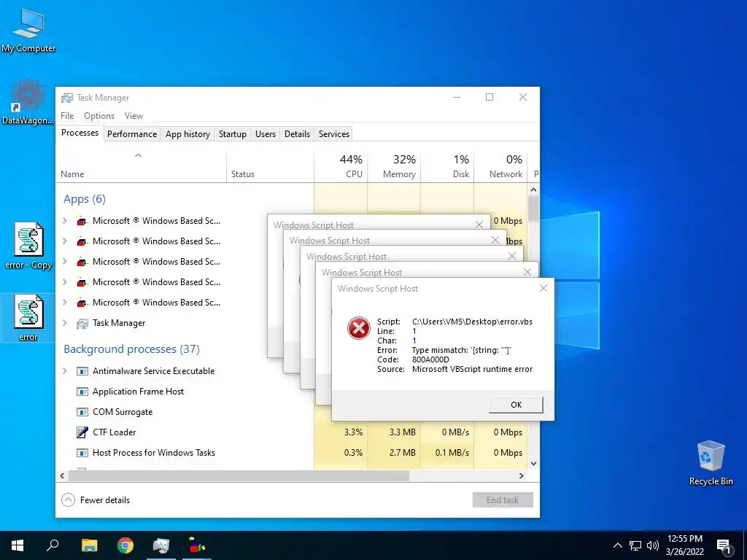The image size is (747, 560).
Task: Select the "error" script file on desktop
Action: [28, 318]
